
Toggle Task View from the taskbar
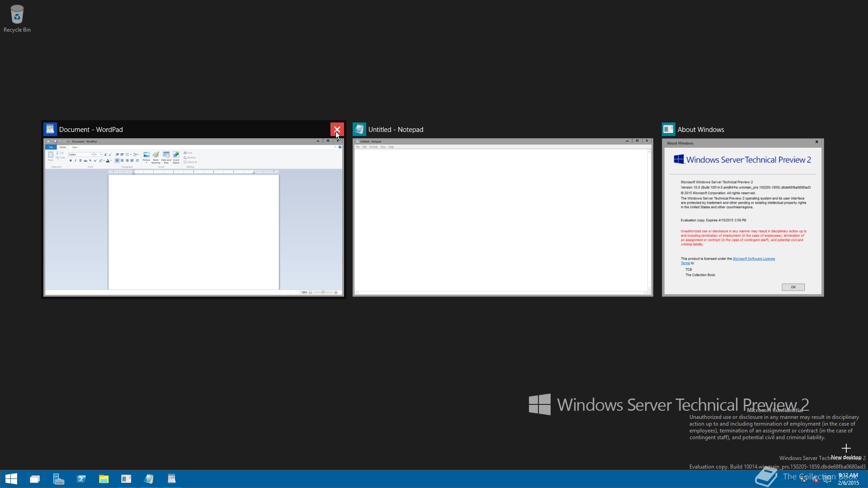click(35, 479)
